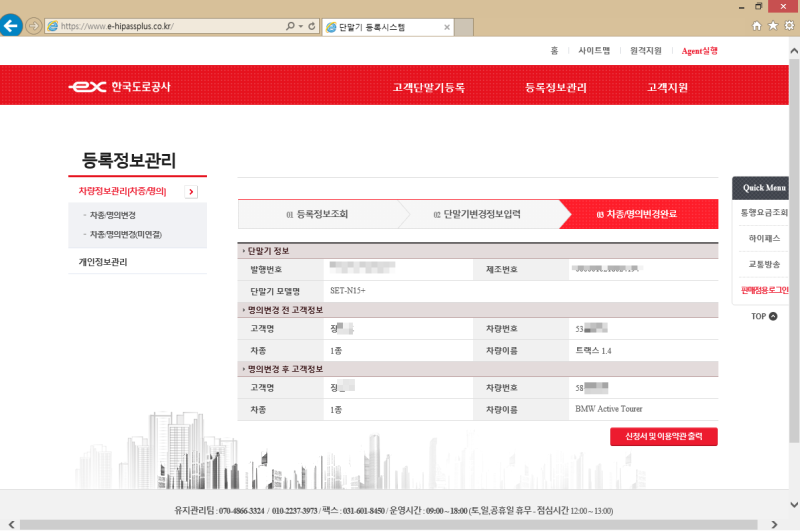
Task: Click the browser back arrow button
Action: (x=12, y=26)
